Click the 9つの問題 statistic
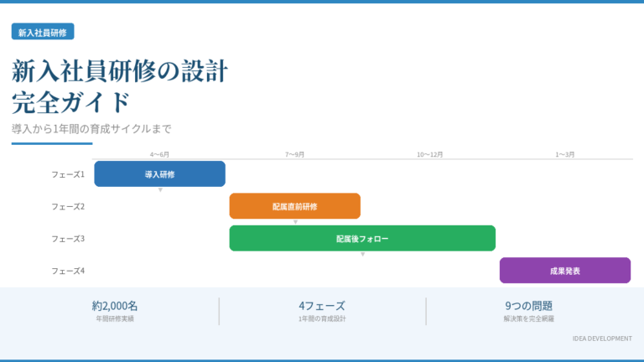 click(x=528, y=307)
